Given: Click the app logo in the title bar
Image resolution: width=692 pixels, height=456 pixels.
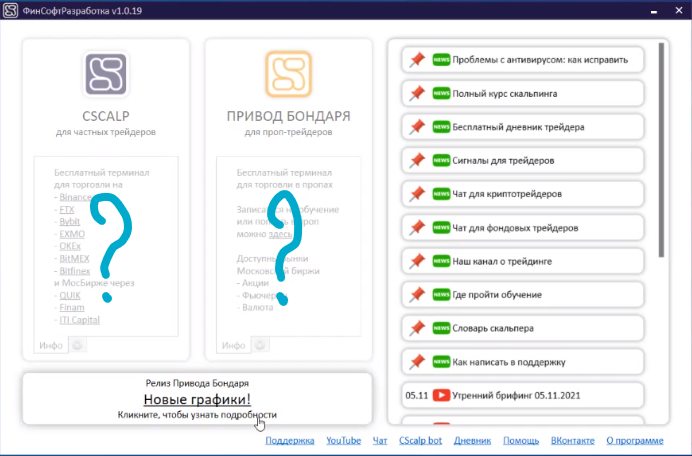Looking at the screenshot, I should coord(10,10).
